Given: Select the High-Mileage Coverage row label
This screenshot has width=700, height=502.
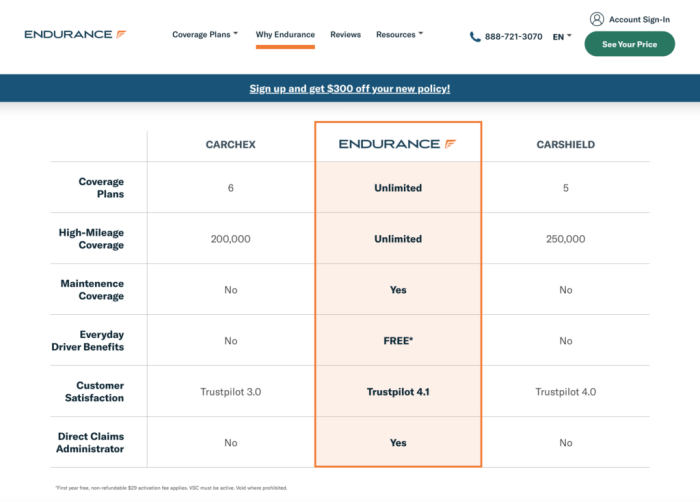Looking at the screenshot, I should pos(91,239).
